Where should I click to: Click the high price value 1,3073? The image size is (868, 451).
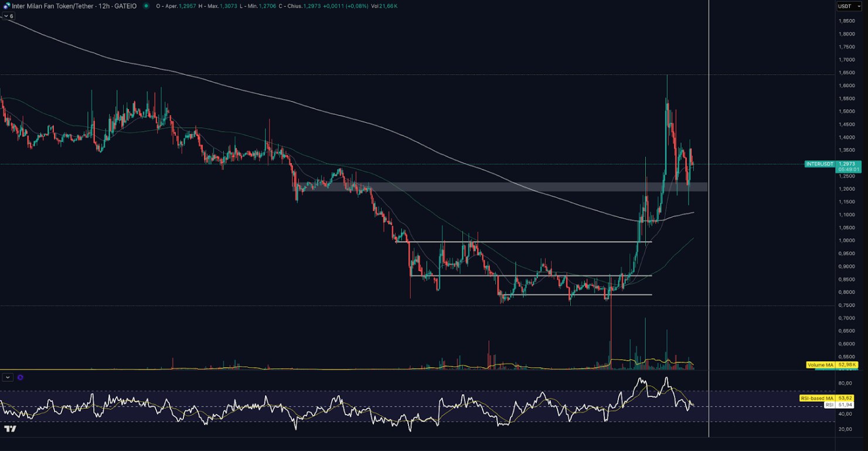click(x=228, y=6)
